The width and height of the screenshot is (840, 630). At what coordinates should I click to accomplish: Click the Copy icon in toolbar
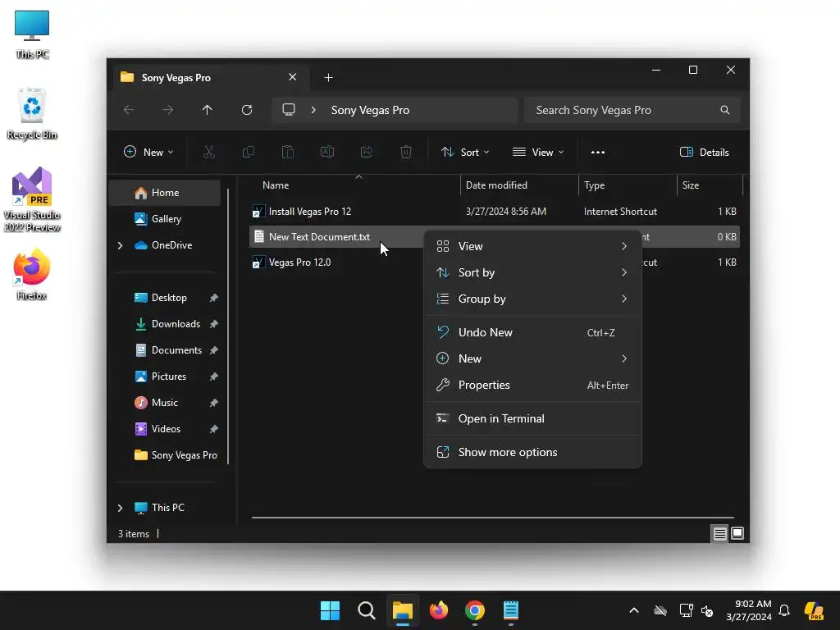pyautogui.click(x=249, y=152)
